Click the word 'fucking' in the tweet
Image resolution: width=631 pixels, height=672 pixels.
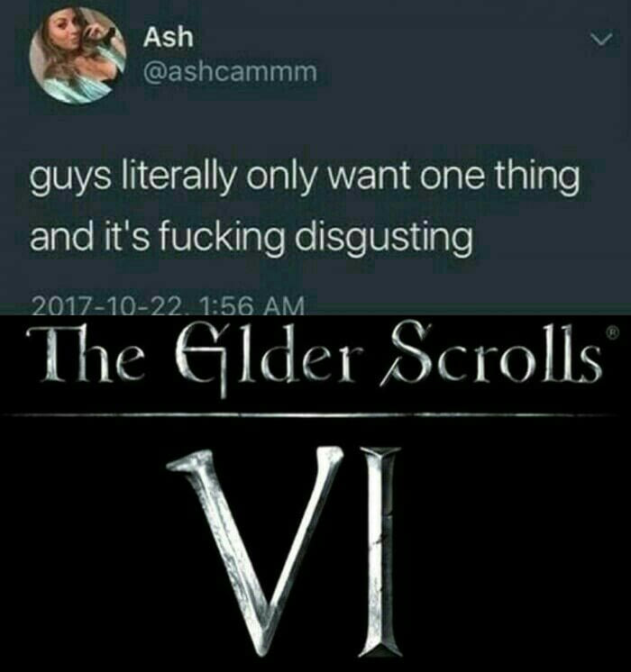[222, 238]
